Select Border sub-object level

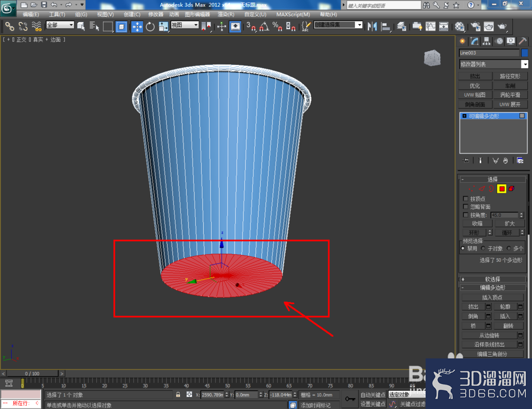pyautogui.click(x=491, y=189)
